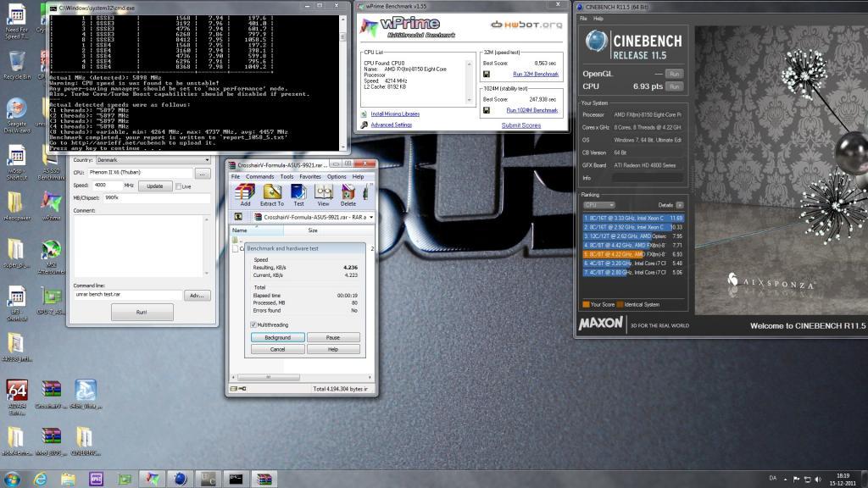Viewport: 868px width, 488px height.
Task: Click the Background button in the benchmark dialog
Action: coord(277,337)
